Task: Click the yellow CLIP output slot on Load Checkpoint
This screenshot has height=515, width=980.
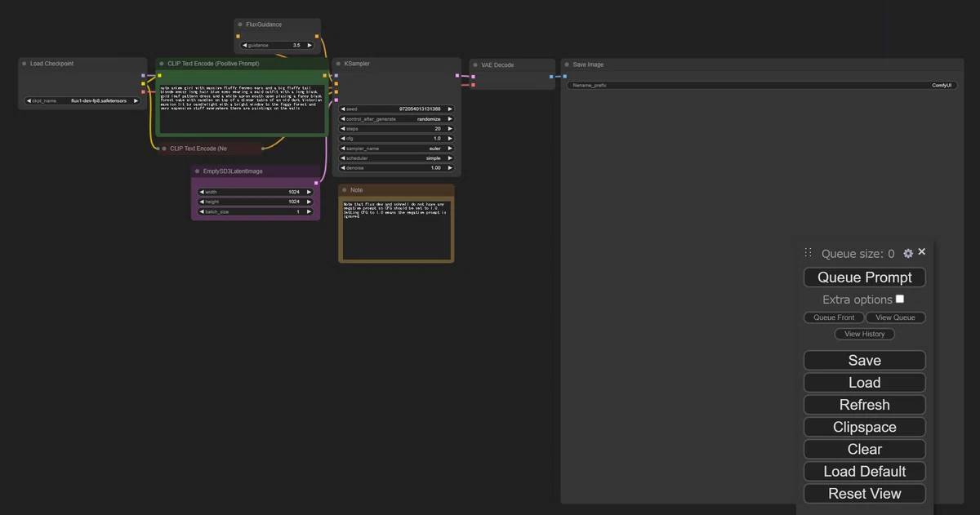Action: pyautogui.click(x=143, y=83)
